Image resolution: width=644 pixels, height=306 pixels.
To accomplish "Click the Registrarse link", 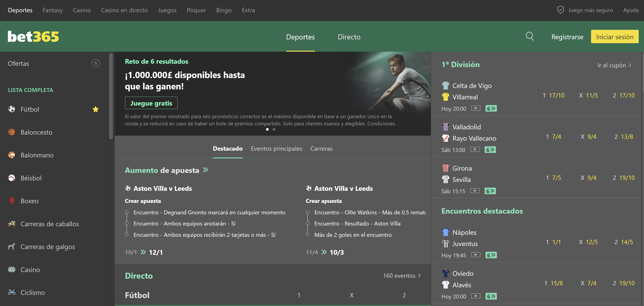I will [567, 37].
